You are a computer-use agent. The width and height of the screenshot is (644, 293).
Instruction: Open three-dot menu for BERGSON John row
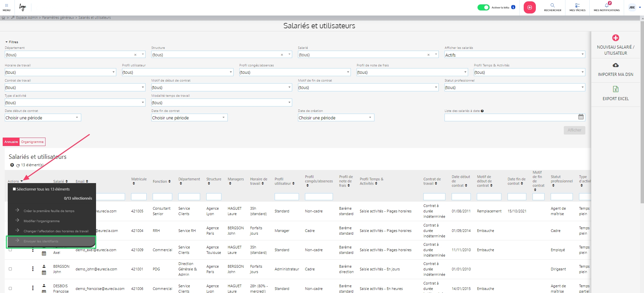tap(33, 269)
